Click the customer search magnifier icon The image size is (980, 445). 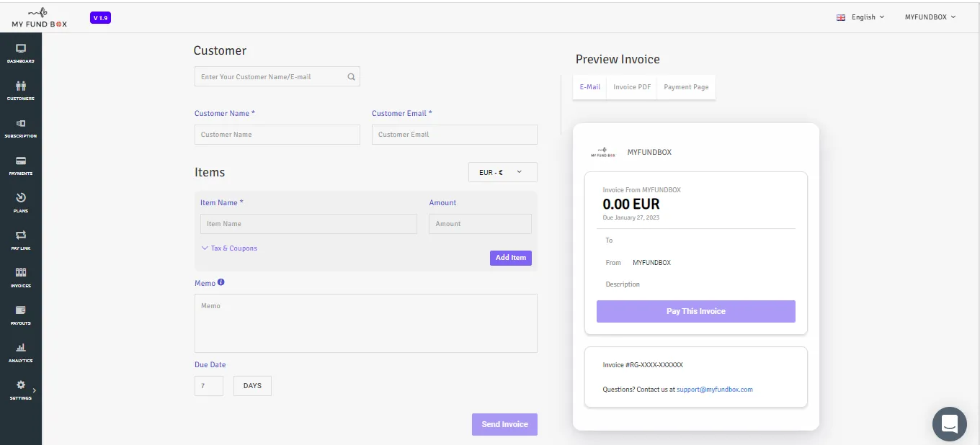352,76
